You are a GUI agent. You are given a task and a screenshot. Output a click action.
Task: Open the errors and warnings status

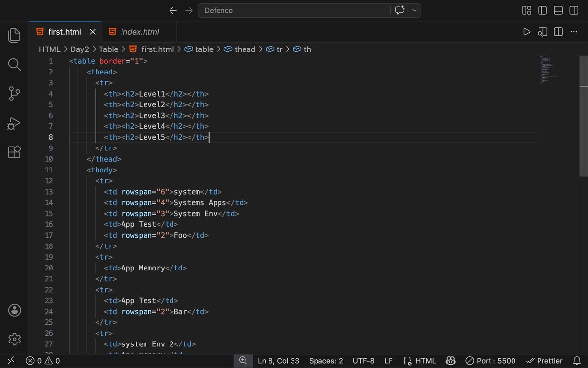(43, 361)
